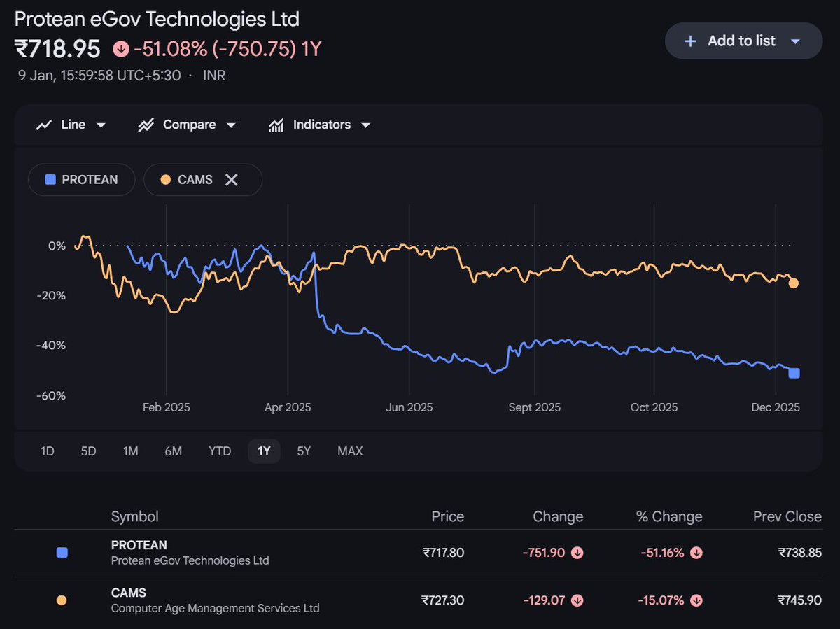840x629 pixels.
Task: Click blue swatch in PROTEAN table row
Action: (62, 553)
